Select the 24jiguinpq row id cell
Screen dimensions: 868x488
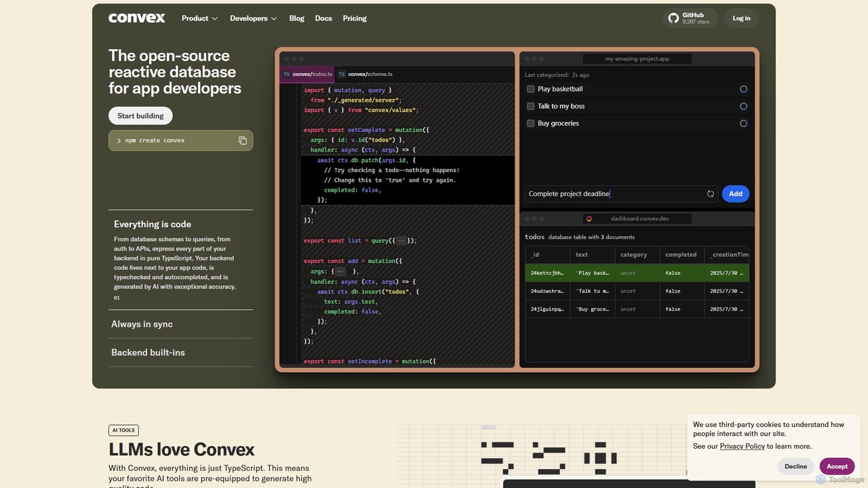click(x=548, y=309)
